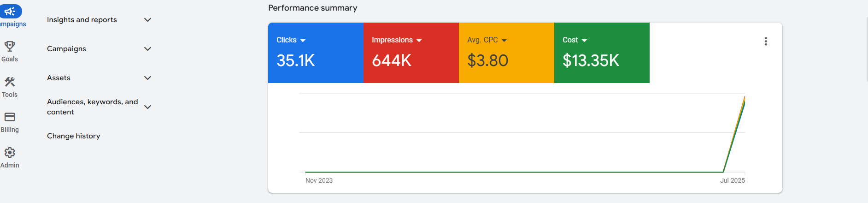Expand the Assets section chevron
The width and height of the screenshot is (868, 203).
point(147,78)
